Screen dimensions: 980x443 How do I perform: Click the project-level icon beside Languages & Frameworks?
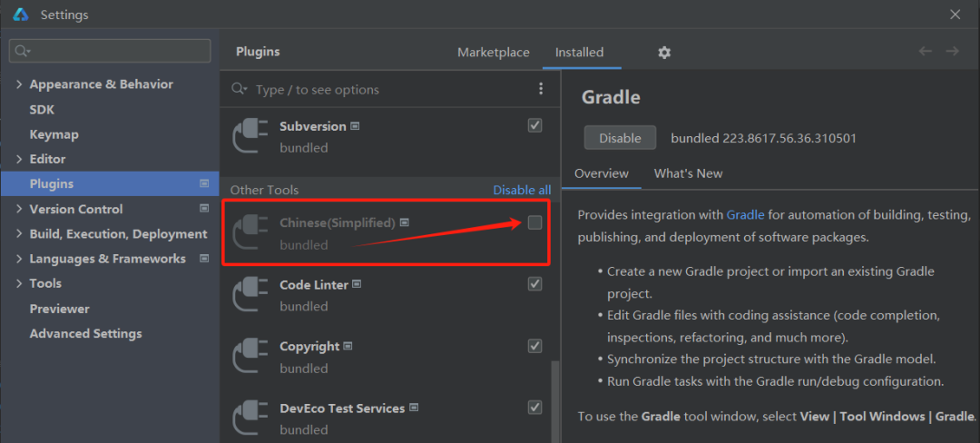pos(204,258)
